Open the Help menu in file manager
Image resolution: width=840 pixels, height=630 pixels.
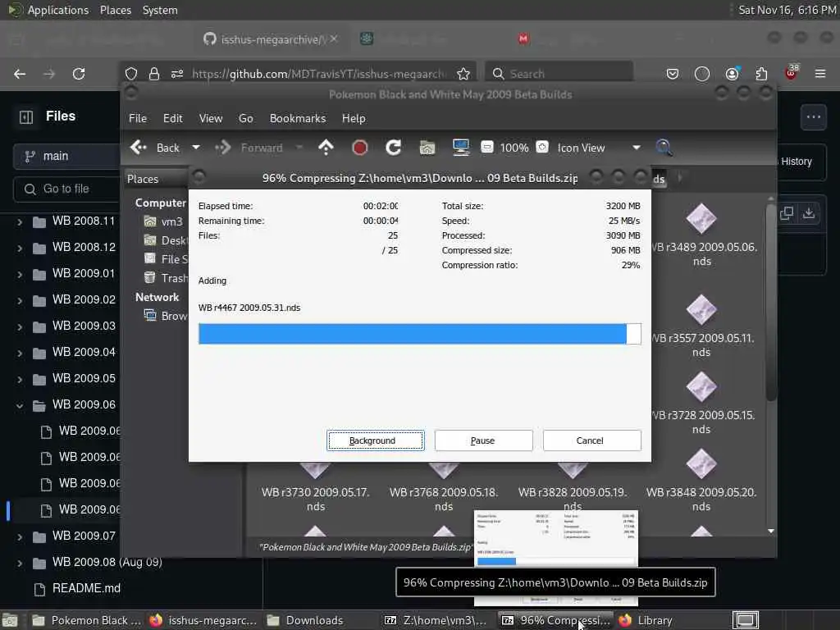pyautogui.click(x=354, y=118)
